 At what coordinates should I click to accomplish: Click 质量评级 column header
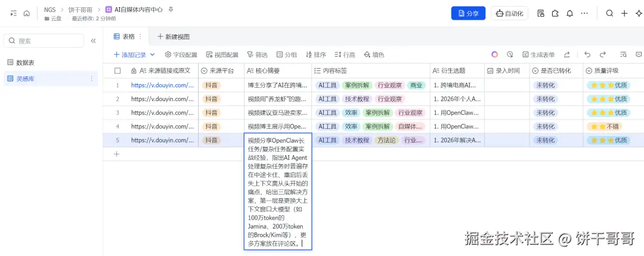point(613,70)
